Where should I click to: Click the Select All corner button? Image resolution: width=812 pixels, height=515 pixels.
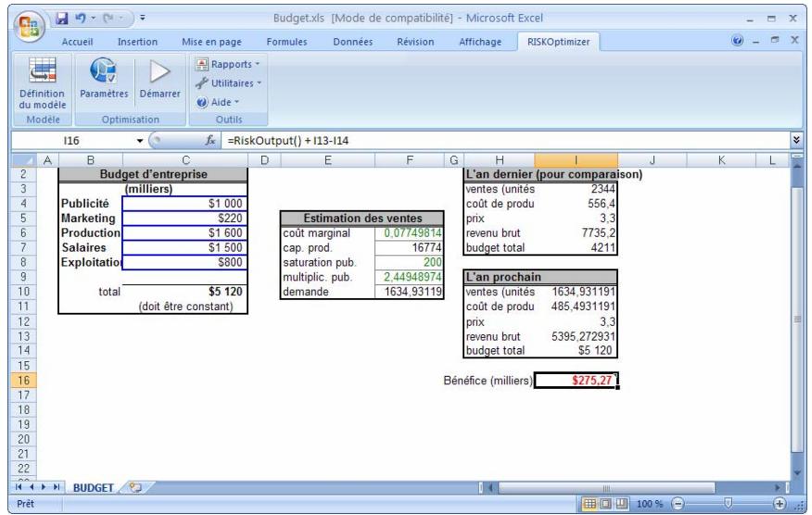click(23, 160)
